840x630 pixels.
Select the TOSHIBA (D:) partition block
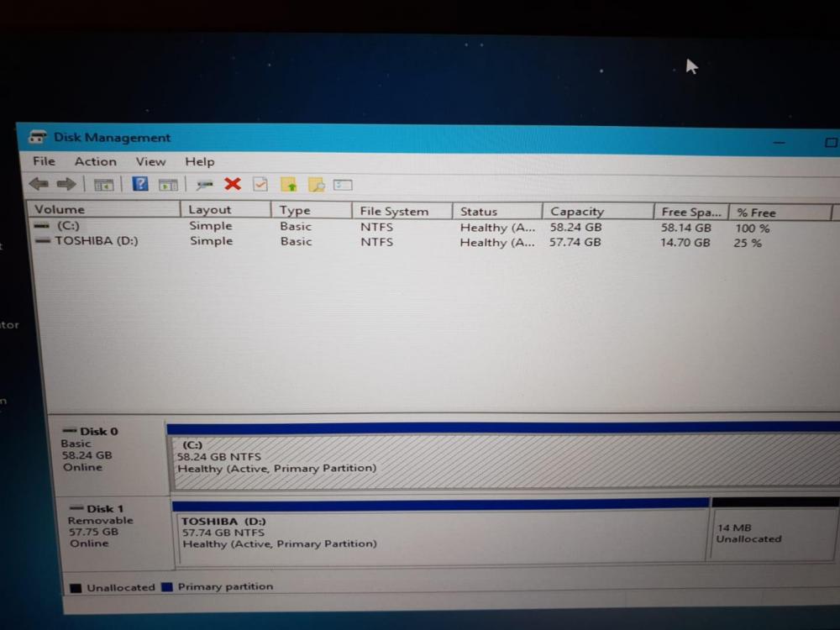pyautogui.click(x=442, y=536)
